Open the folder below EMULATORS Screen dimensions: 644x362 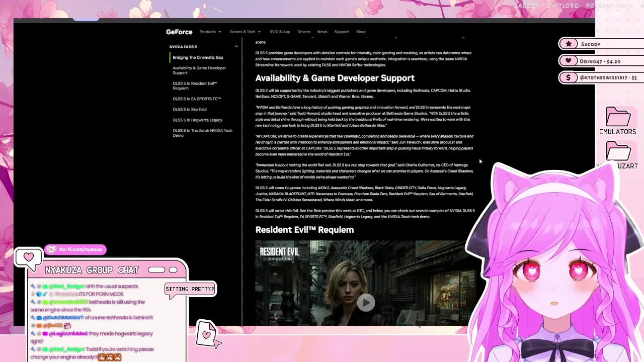[x=618, y=155]
